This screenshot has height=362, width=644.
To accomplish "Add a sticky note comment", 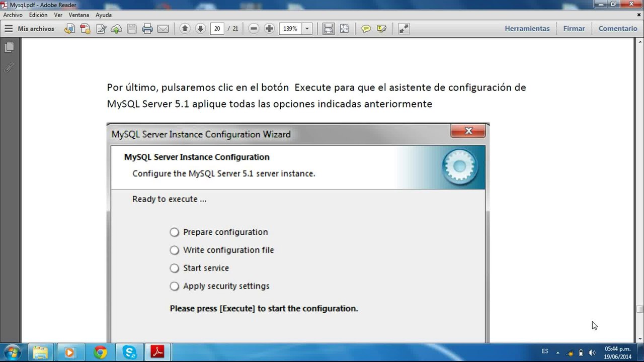I will point(366,29).
